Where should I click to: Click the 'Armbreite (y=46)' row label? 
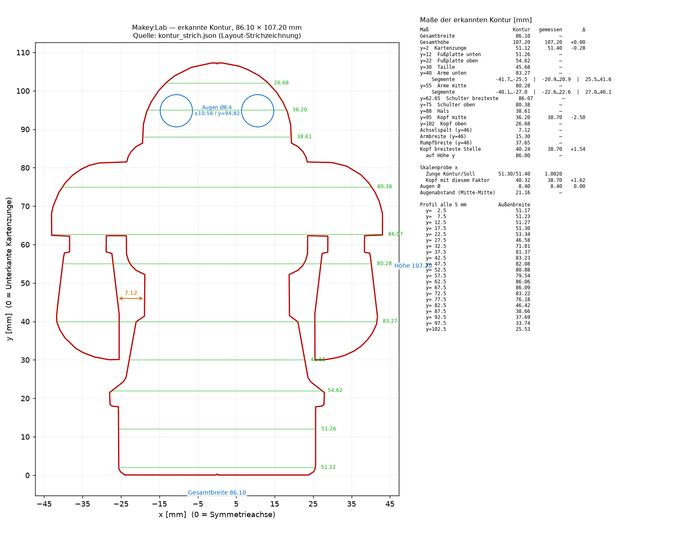click(443, 136)
